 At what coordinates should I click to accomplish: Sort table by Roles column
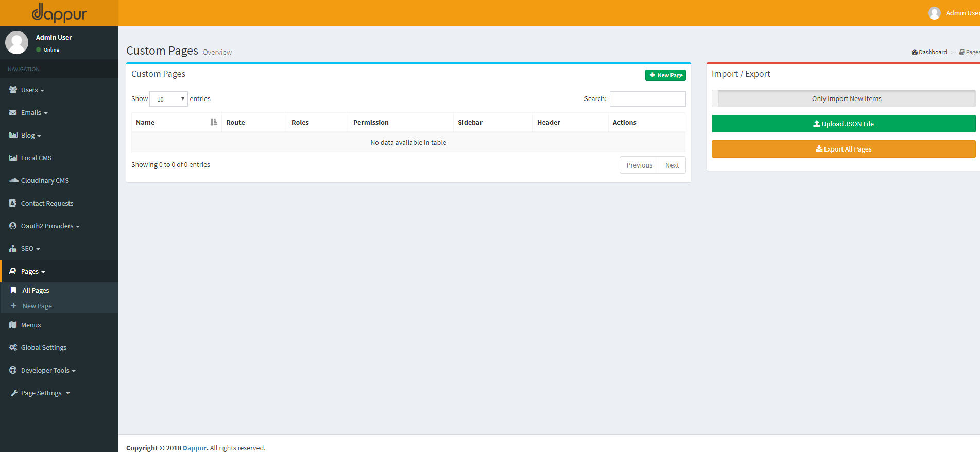(x=318, y=122)
